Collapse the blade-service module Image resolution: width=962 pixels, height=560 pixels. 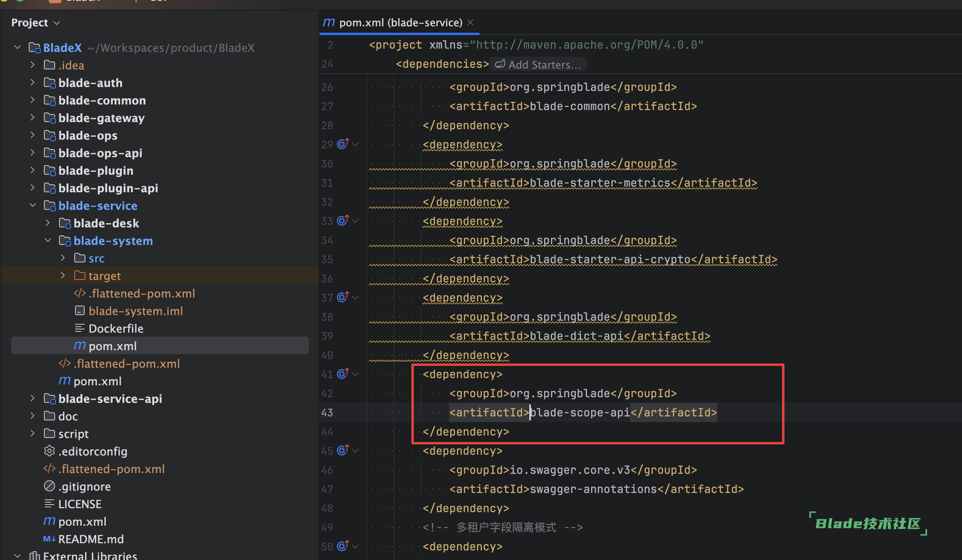coord(33,205)
